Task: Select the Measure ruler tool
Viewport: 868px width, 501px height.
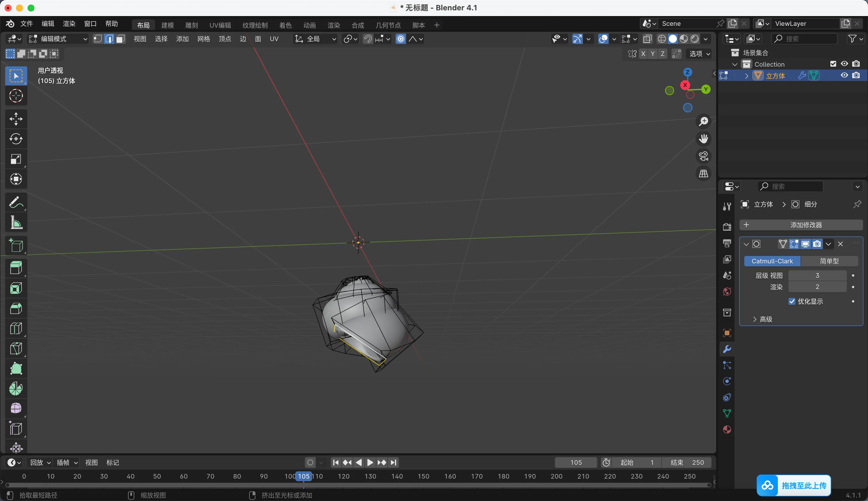Action: 16,223
